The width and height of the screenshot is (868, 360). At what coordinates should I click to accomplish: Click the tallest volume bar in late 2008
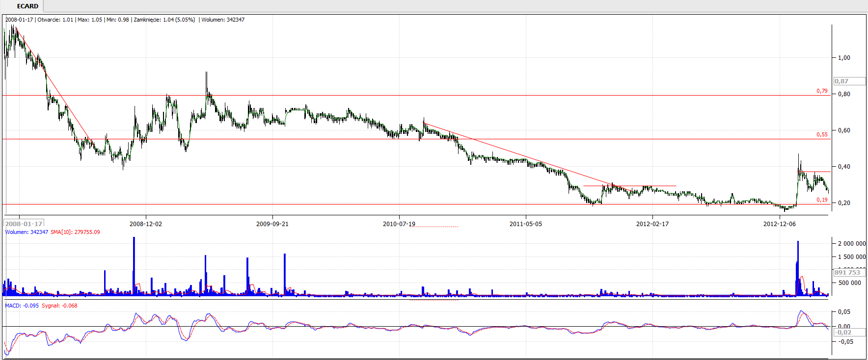pos(134,266)
